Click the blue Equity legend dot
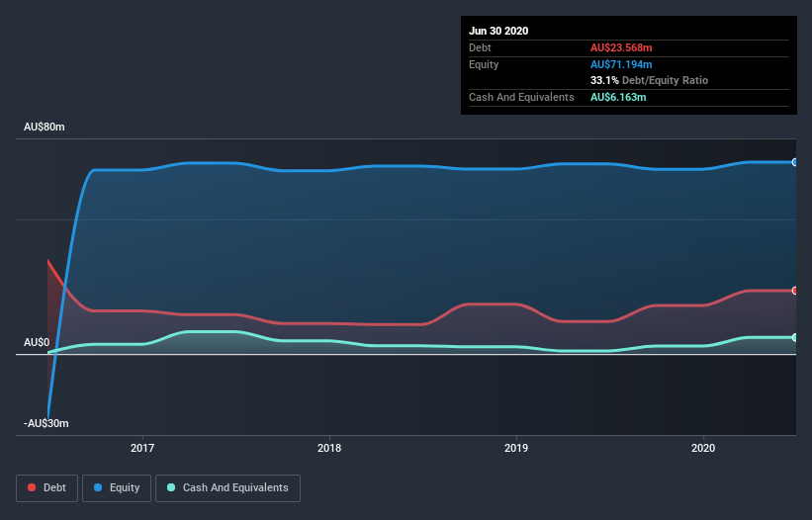Image resolution: width=812 pixels, height=520 pixels. (98, 487)
